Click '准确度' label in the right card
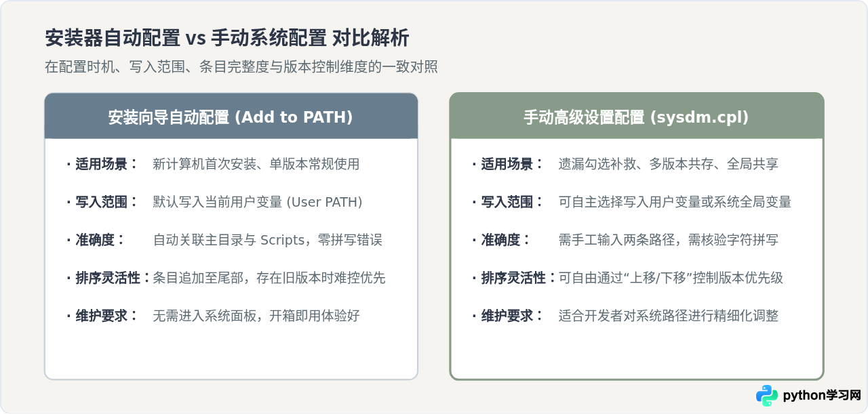 500,240
